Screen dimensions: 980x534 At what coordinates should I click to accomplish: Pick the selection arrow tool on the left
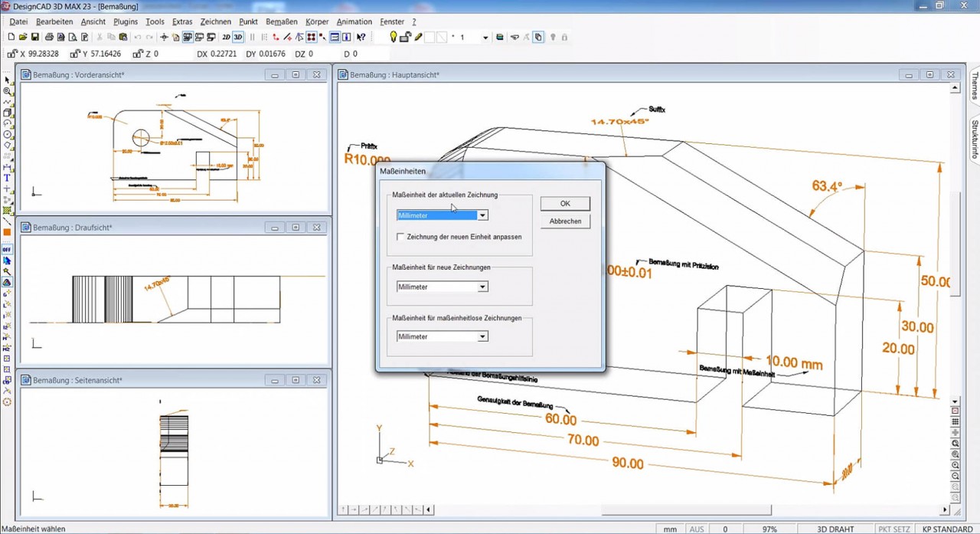6,79
